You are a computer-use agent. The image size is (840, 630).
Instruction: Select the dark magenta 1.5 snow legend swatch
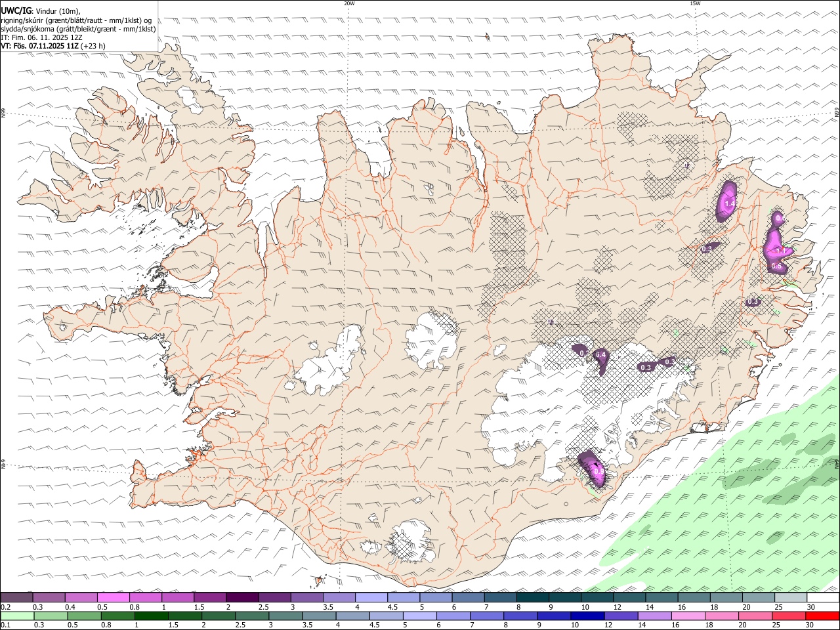[210, 597]
